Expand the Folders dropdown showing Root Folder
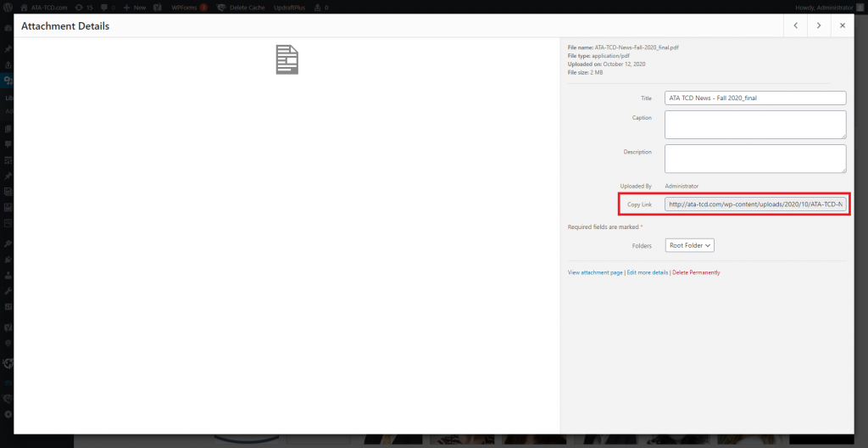The width and height of the screenshot is (868, 448). click(690, 245)
